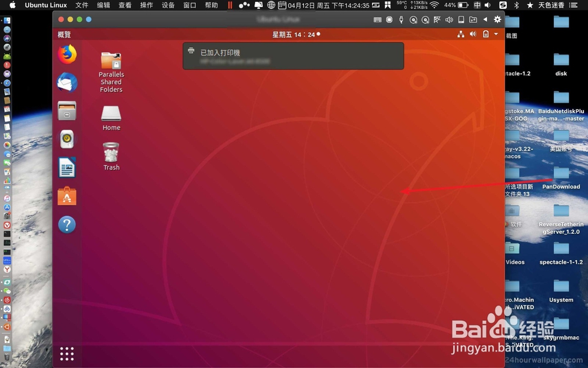Click Parallels CPU chip icon
This screenshot has height=368, width=588.
390,19
